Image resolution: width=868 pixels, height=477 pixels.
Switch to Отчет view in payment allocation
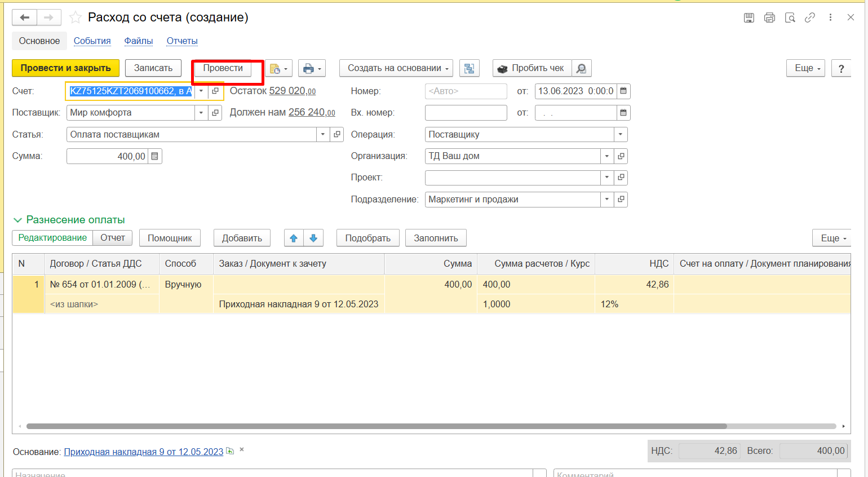(x=113, y=238)
